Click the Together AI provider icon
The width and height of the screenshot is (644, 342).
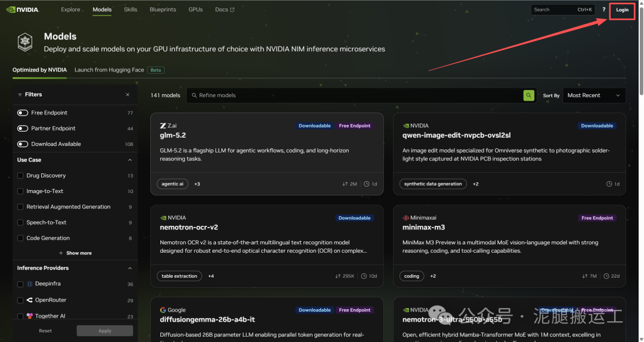(x=30, y=316)
